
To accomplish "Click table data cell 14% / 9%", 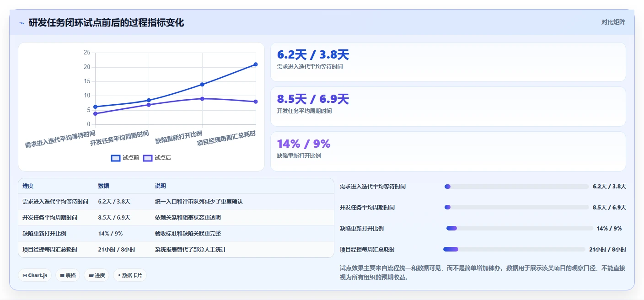I will (x=110, y=233).
